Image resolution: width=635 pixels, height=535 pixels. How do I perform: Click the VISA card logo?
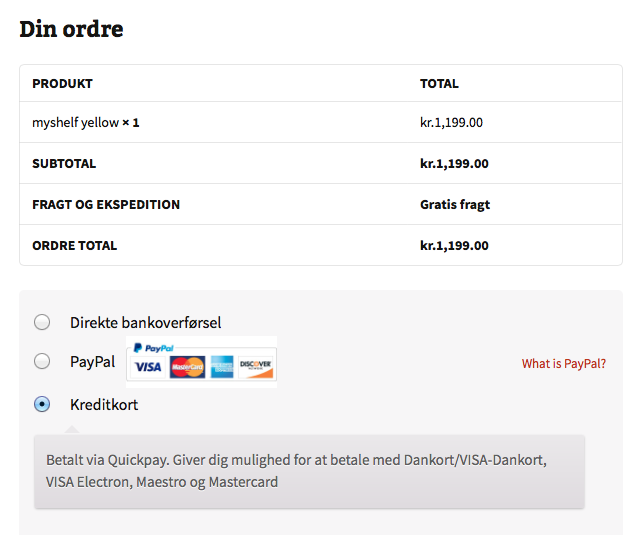click(x=148, y=367)
